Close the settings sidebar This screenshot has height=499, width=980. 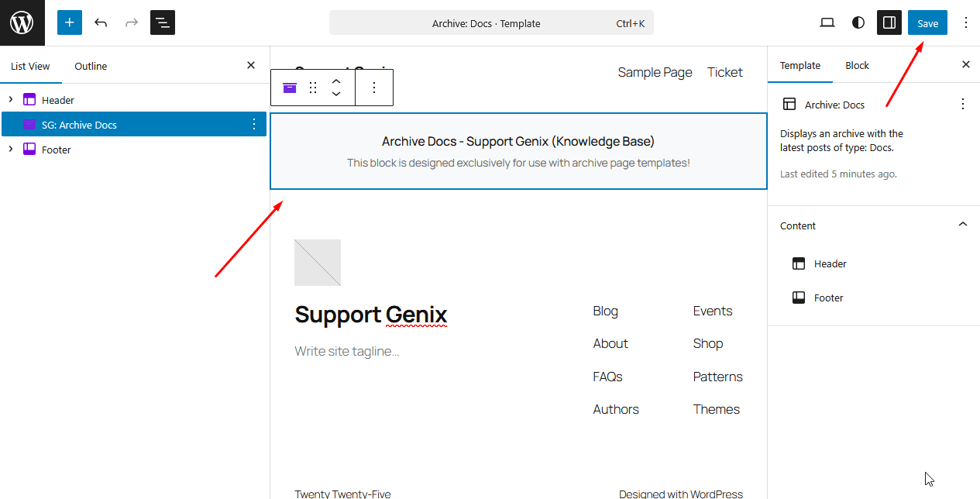coord(966,64)
